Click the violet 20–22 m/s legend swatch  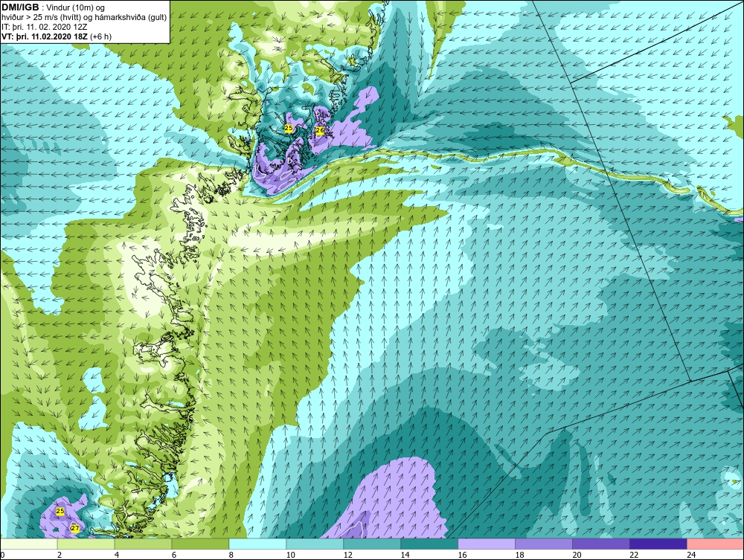[x=601, y=544]
